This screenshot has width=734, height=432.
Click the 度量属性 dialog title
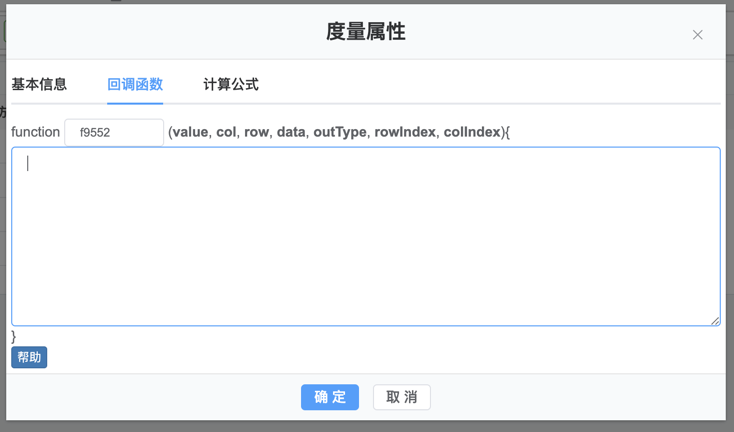pos(366,32)
